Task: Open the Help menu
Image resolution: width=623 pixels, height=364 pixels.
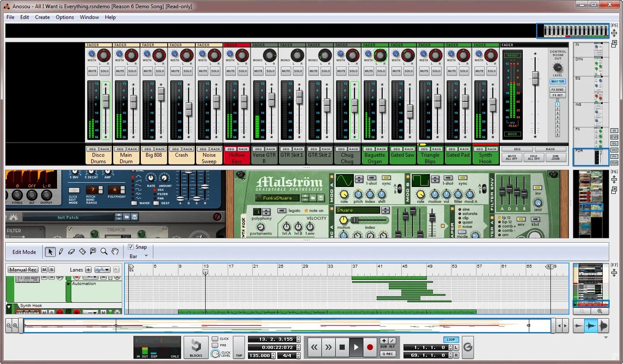Action: pos(110,17)
